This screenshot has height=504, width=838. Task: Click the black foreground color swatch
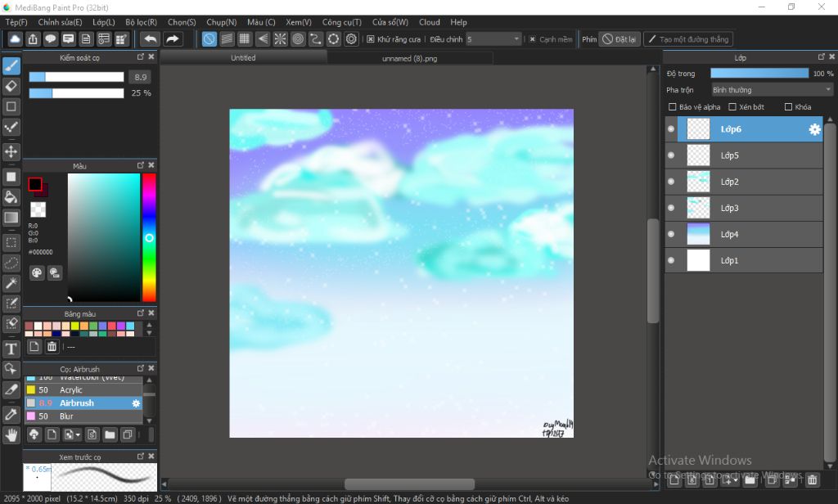[x=35, y=184]
